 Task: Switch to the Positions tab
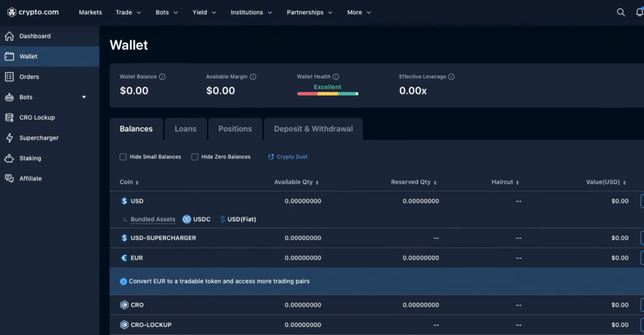click(x=235, y=129)
